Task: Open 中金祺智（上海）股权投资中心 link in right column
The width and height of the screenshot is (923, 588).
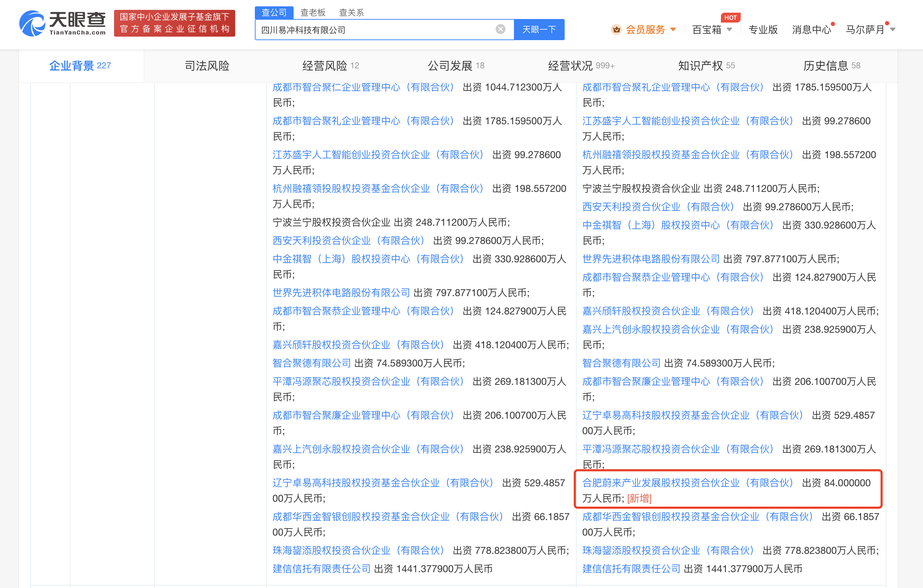Action: click(x=678, y=225)
